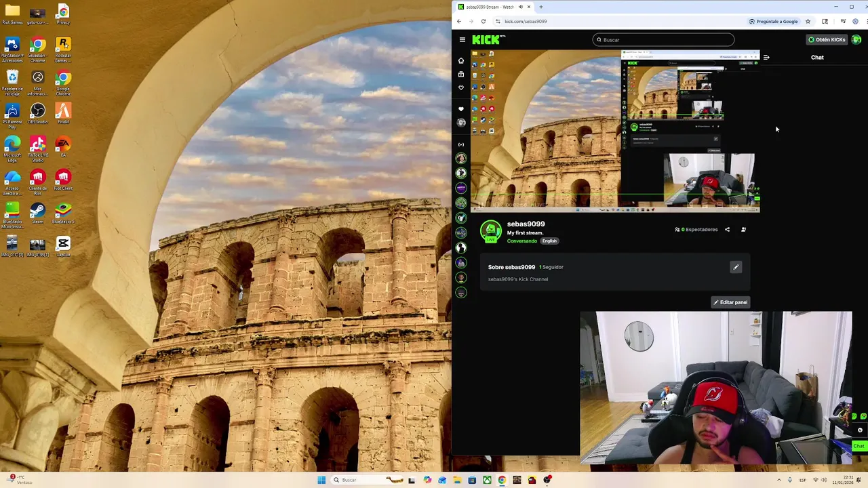Open the sebas9099 channel avatar

[x=491, y=231]
